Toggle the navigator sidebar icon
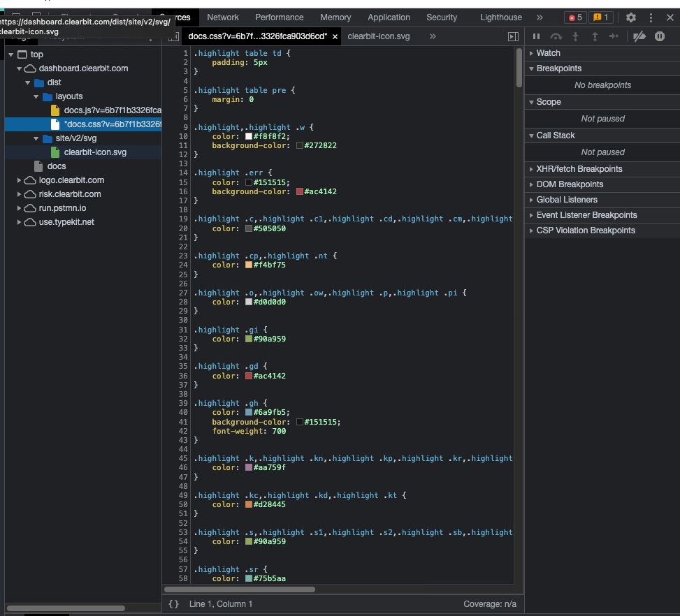Viewport: 680px width, 616px height. pos(173,37)
